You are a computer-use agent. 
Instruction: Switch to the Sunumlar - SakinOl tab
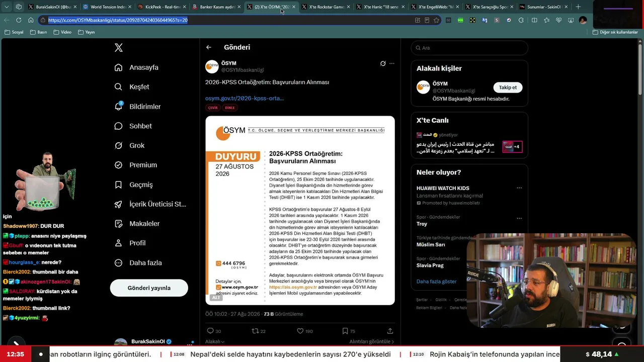[x=543, y=7]
